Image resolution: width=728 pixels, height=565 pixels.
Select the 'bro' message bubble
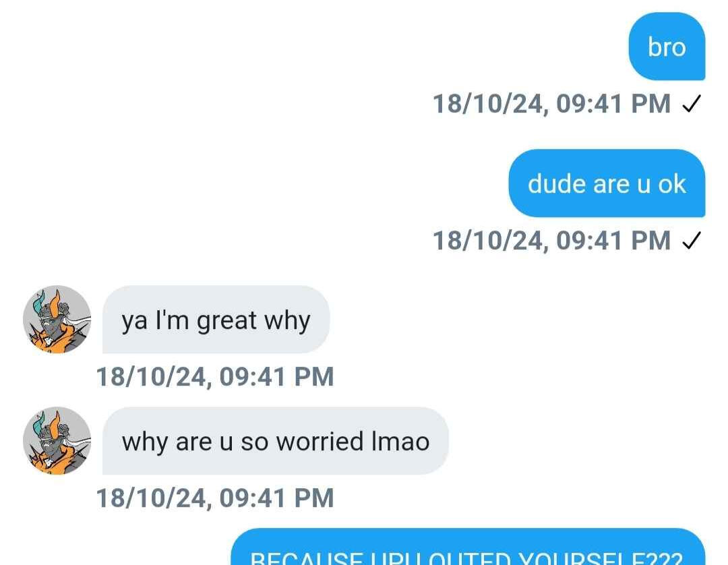pyautogui.click(x=667, y=47)
